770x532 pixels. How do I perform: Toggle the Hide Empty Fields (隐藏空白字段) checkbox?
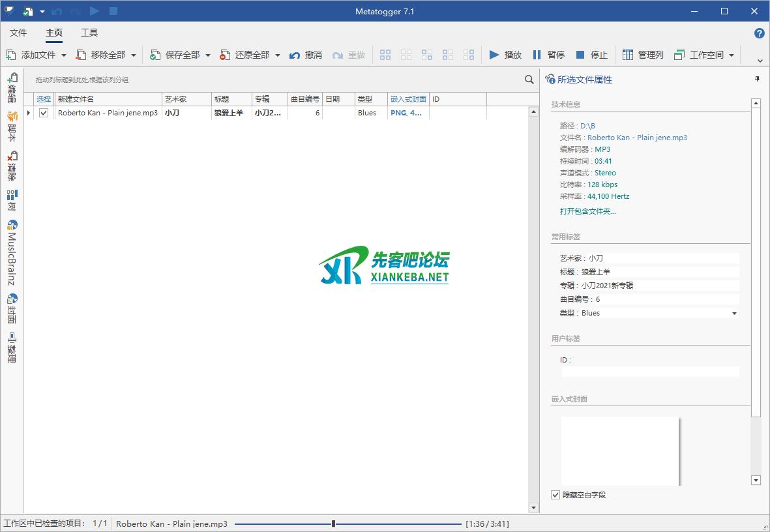(555, 495)
